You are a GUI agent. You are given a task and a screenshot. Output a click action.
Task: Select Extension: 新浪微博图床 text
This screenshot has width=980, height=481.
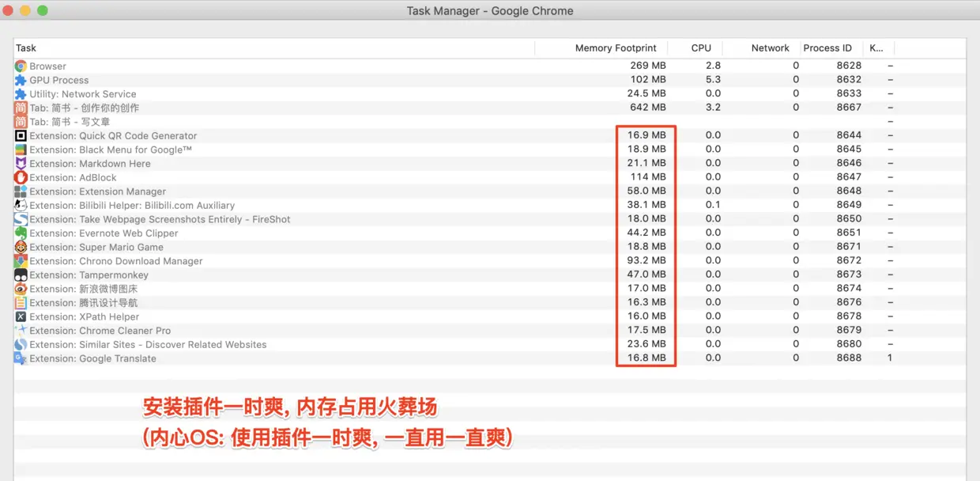click(x=84, y=289)
